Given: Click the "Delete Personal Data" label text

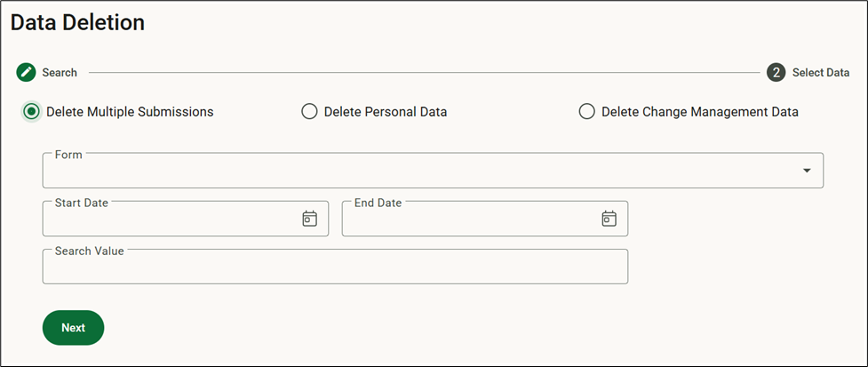Looking at the screenshot, I should (x=386, y=112).
